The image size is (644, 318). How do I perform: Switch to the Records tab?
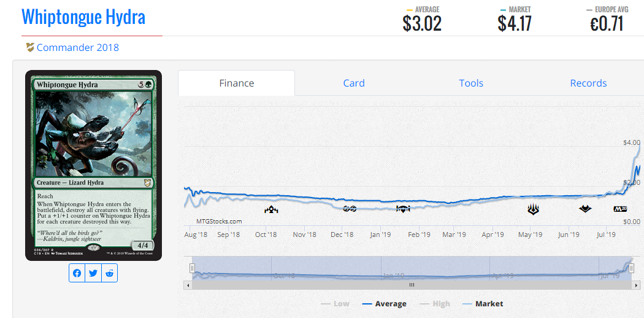588,83
